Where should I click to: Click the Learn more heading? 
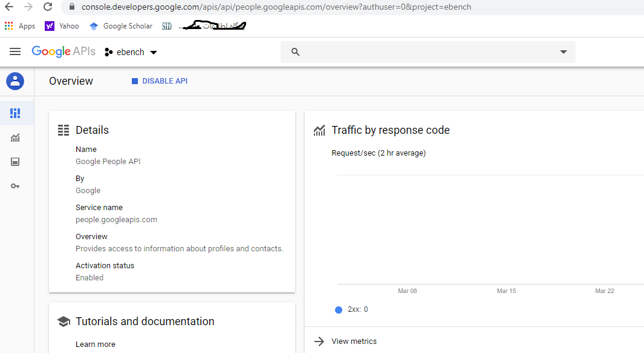pyautogui.click(x=96, y=345)
